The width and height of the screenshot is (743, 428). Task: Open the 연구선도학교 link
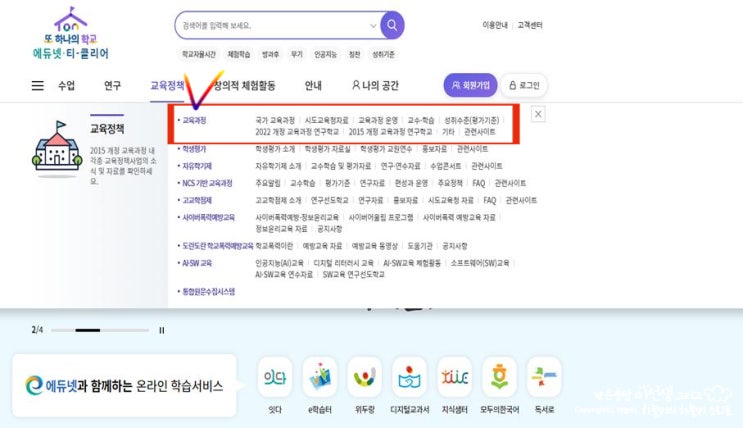pos(329,200)
